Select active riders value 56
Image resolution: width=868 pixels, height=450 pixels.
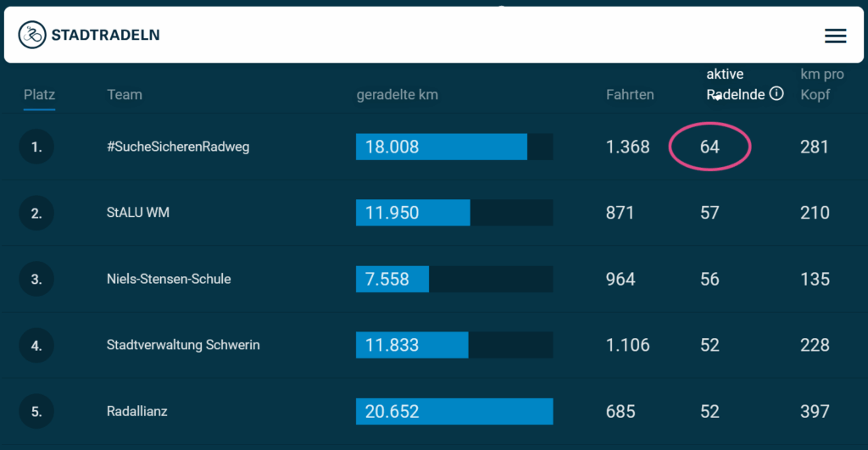click(709, 279)
